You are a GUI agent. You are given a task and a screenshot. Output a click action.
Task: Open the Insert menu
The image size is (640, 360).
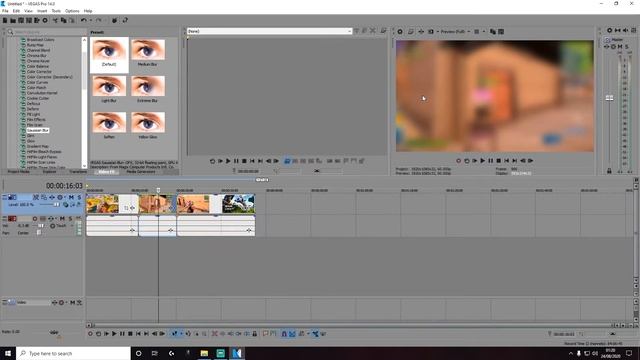click(x=42, y=11)
